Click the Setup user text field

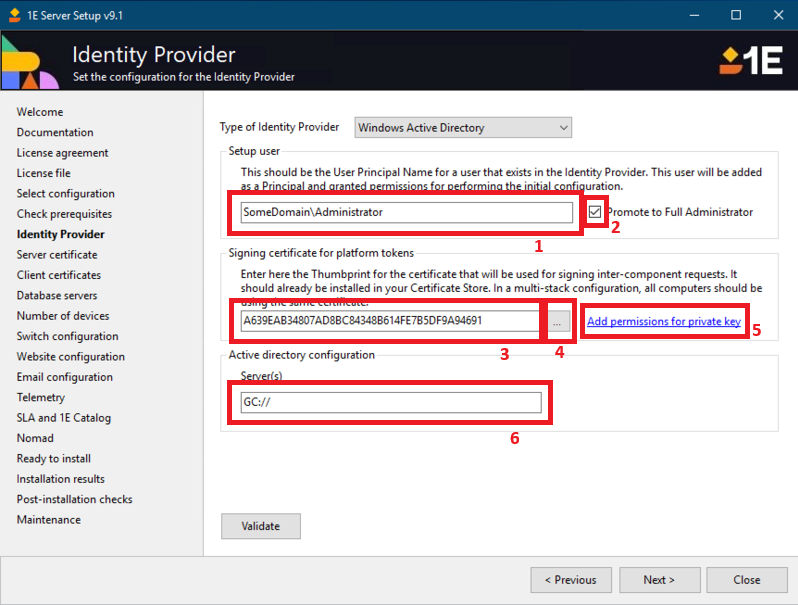pos(406,212)
